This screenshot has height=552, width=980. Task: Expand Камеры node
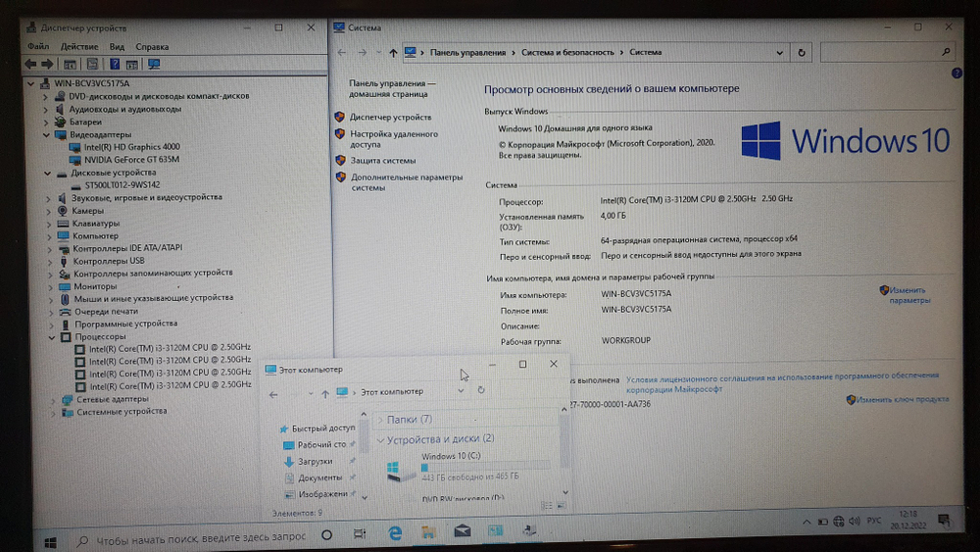tap(49, 212)
